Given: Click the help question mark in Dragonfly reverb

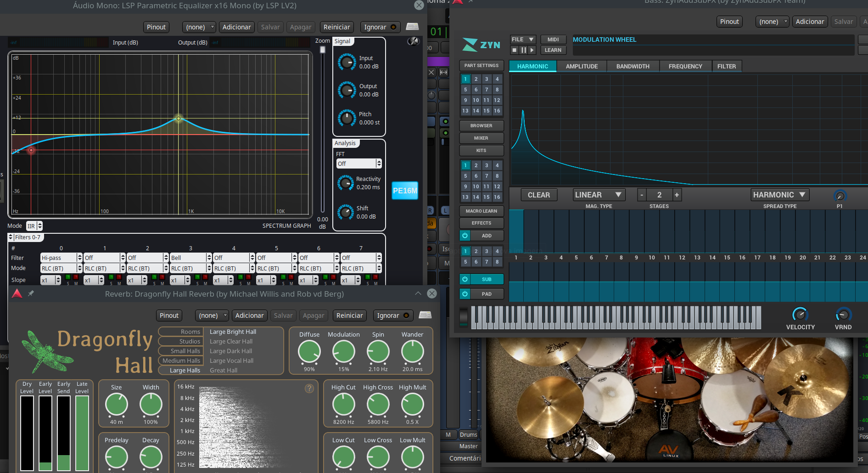Looking at the screenshot, I should coord(309,388).
